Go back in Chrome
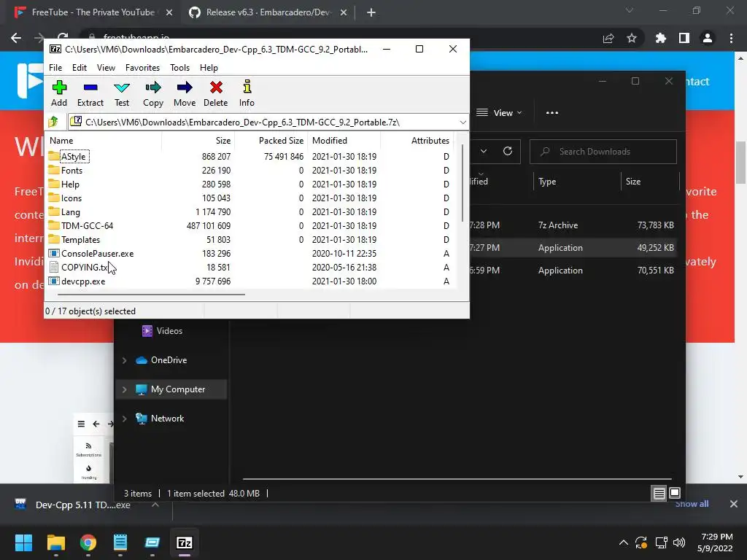This screenshot has height=560, width=747. pyautogui.click(x=16, y=38)
